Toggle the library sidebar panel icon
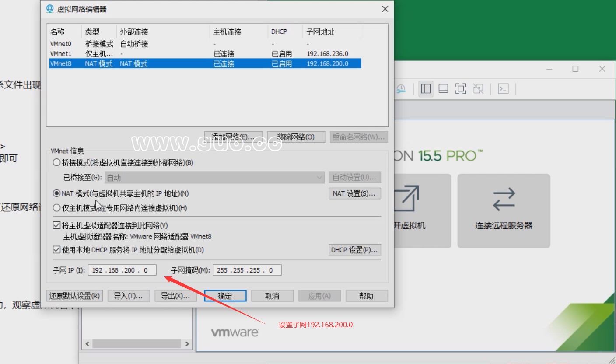 [x=426, y=88]
